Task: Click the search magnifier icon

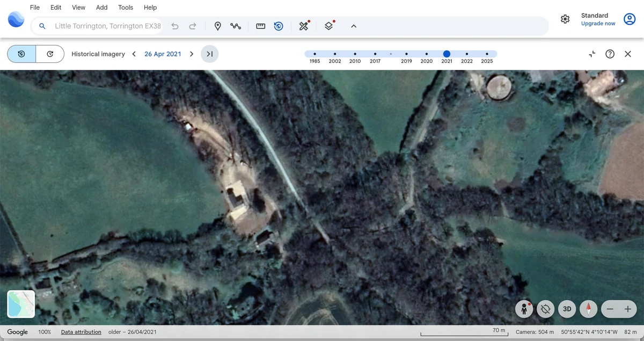Action: pyautogui.click(x=42, y=26)
